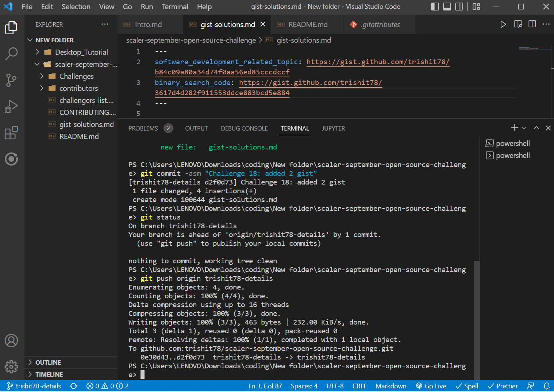Open the Source Control view
Viewport: 554px width, 392px height.
[11, 80]
